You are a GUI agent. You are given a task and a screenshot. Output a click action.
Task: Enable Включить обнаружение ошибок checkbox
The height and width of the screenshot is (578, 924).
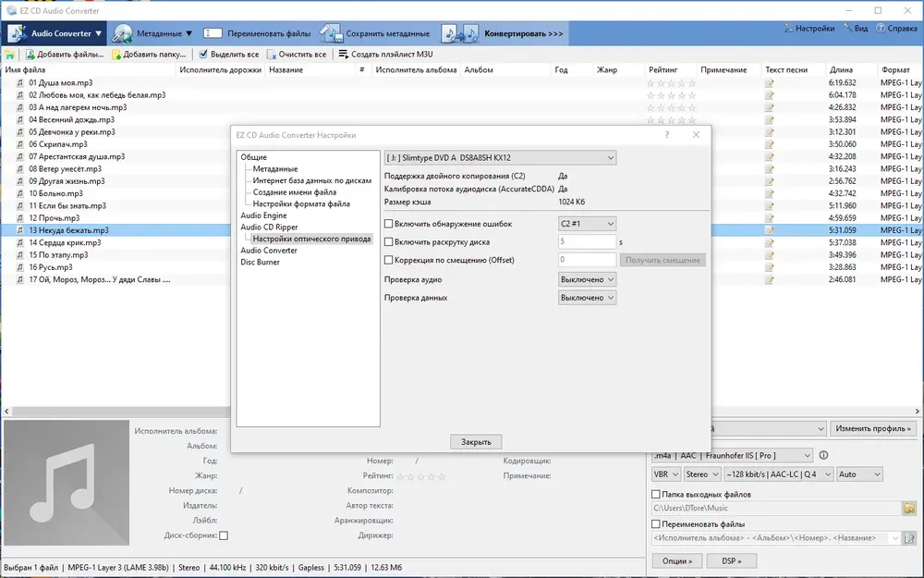(x=388, y=224)
